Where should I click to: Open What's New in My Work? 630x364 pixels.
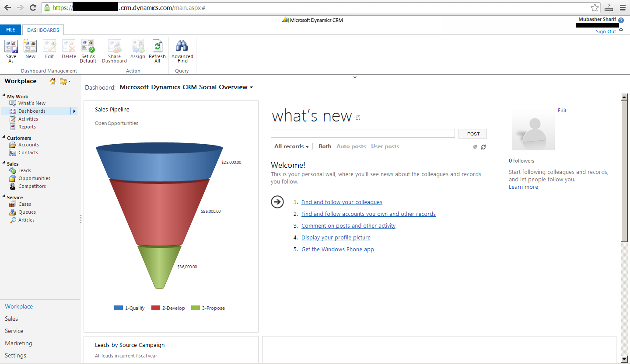pyautogui.click(x=32, y=103)
